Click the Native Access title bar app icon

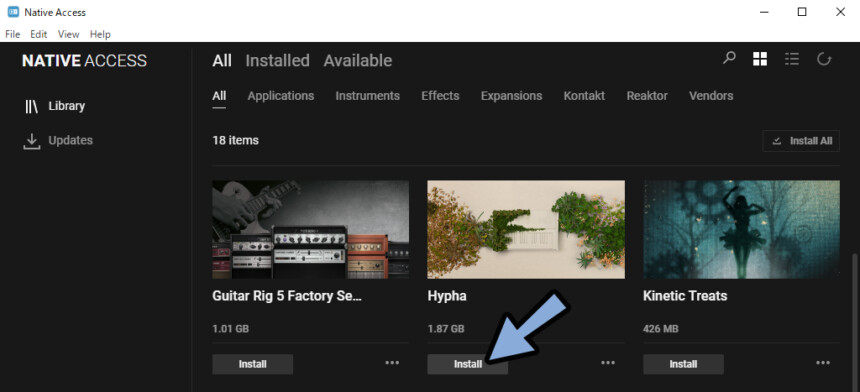click(13, 12)
